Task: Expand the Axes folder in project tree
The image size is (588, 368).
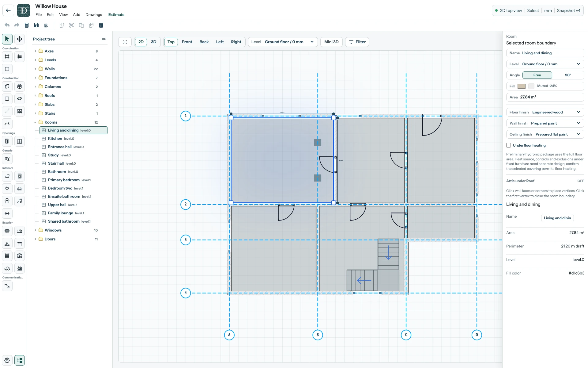Action: pos(36,51)
